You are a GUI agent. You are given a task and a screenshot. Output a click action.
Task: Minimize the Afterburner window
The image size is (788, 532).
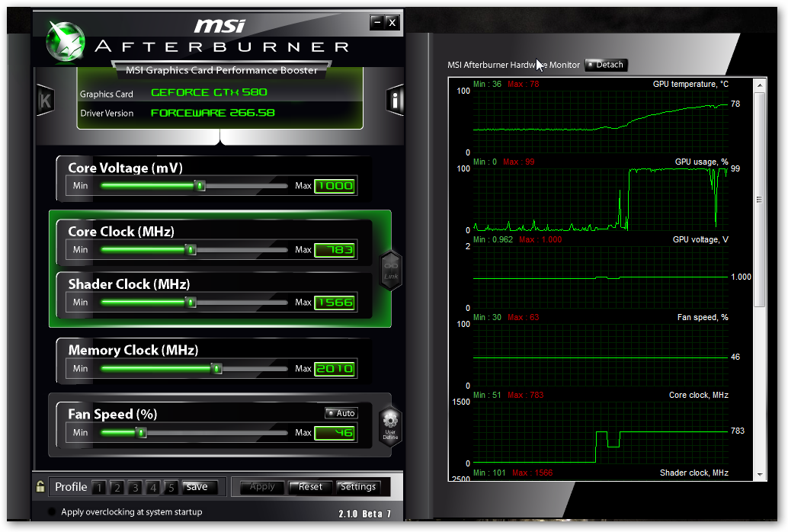click(x=377, y=22)
